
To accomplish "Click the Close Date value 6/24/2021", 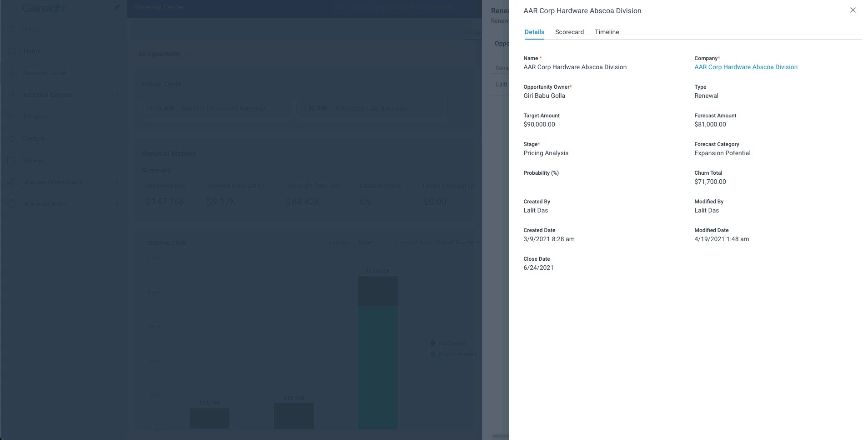I will point(538,268).
